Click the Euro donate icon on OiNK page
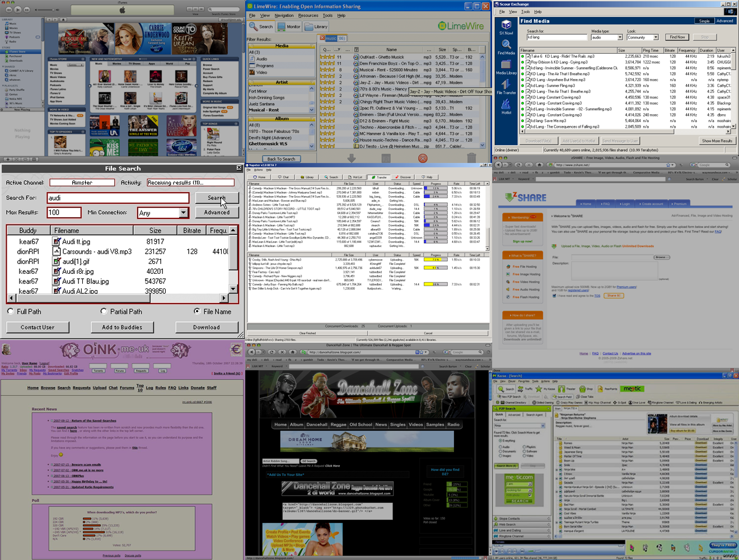The image size is (739, 560). click(x=236, y=350)
